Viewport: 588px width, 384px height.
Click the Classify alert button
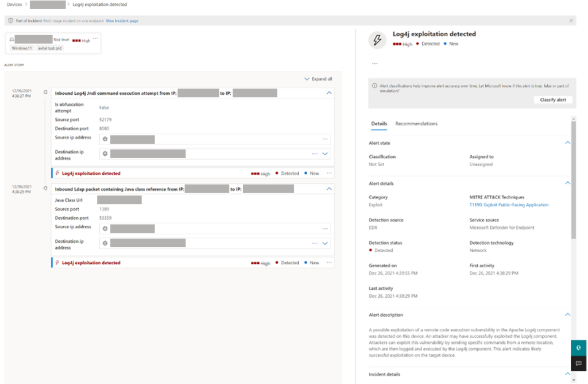[553, 99]
